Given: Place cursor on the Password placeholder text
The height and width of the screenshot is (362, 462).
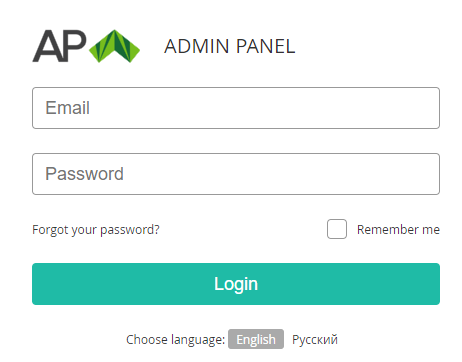Looking at the screenshot, I should (84, 174).
